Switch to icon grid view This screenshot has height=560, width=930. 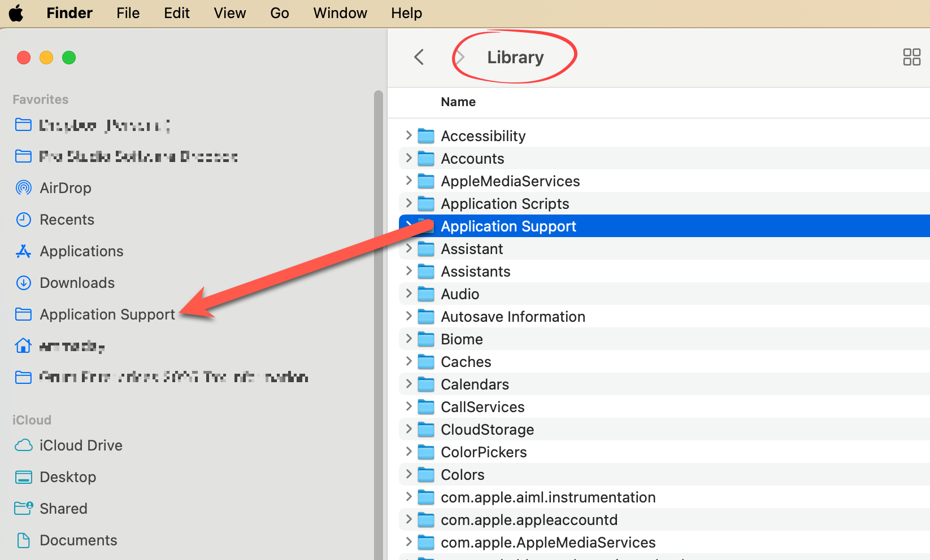coord(911,57)
